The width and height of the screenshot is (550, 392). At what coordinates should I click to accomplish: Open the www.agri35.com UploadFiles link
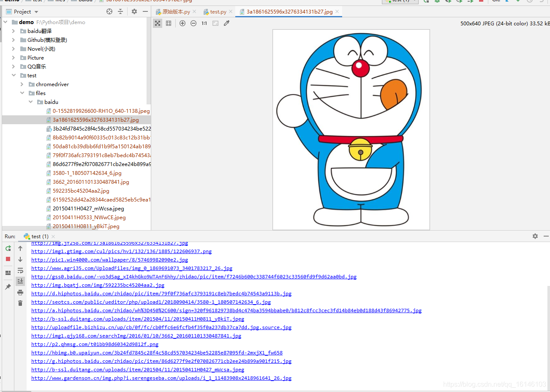[132, 268]
